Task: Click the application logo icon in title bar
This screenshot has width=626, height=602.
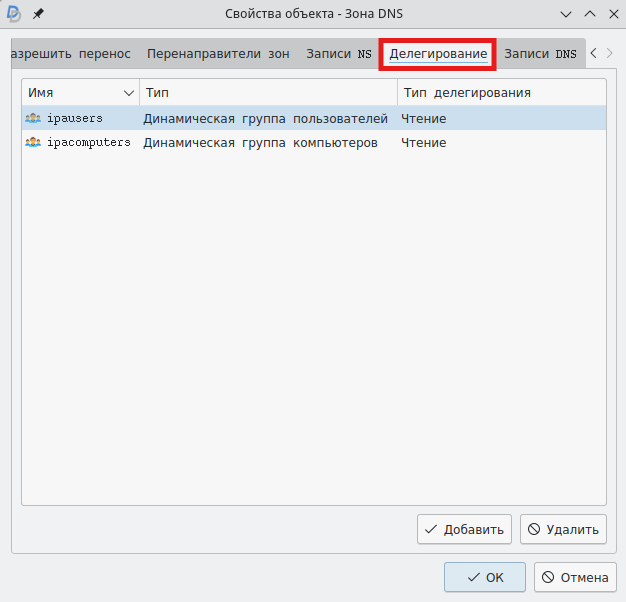Action: (x=14, y=14)
